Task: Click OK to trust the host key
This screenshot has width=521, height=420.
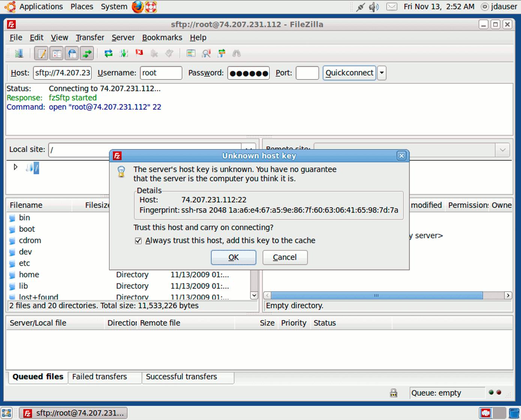Action: point(233,257)
